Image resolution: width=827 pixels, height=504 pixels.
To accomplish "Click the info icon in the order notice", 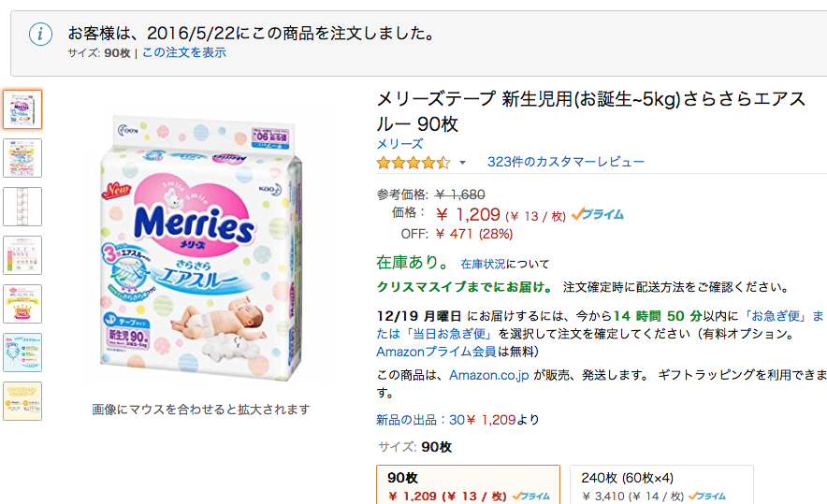I will pyautogui.click(x=40, y=35).
